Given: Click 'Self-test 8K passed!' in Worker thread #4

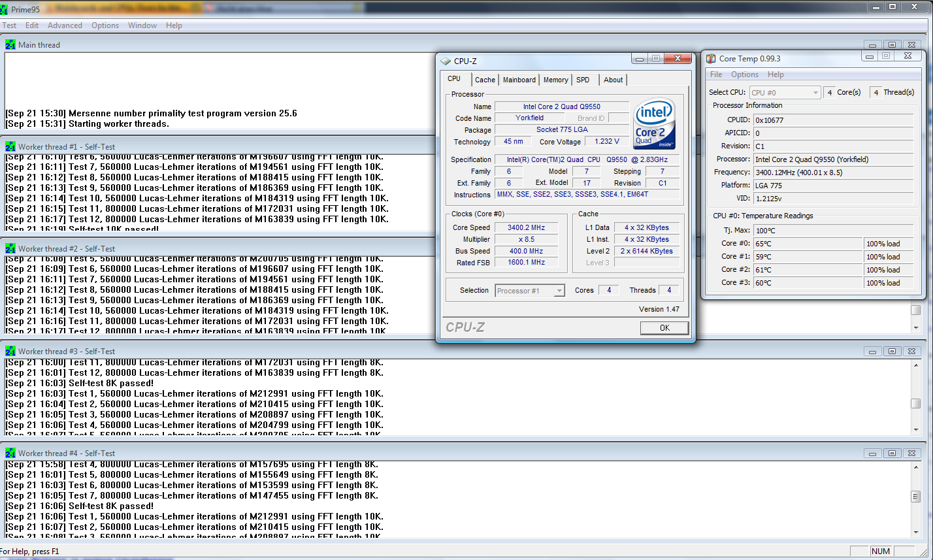Looking at the screenshot, I should point(111,506).
